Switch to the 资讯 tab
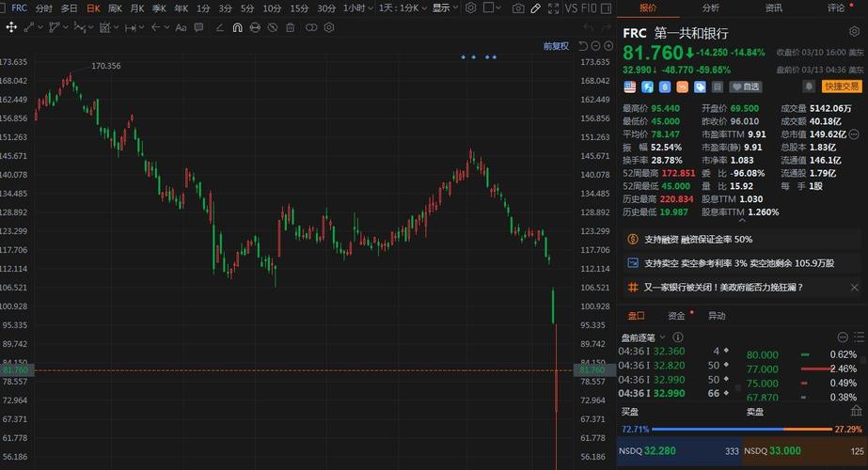Viewport: 868px width, 470px height. [x=773, y=8]
